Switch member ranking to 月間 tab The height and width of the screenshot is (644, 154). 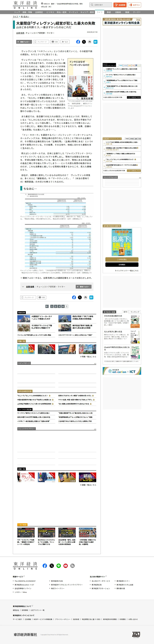pos(139,139)
